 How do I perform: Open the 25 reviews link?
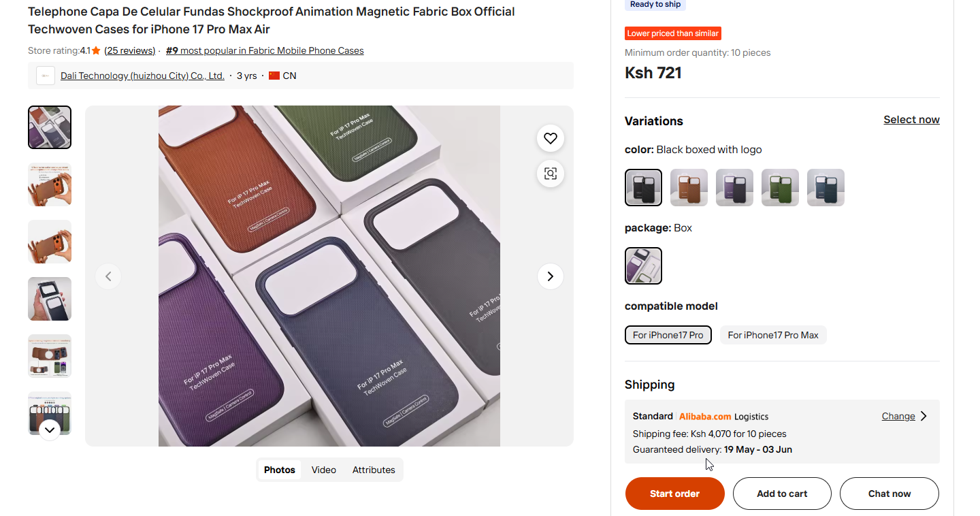(130, 50)
